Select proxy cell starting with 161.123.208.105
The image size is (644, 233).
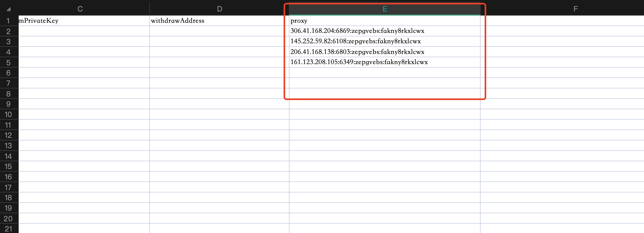click(x=359, y=62)
